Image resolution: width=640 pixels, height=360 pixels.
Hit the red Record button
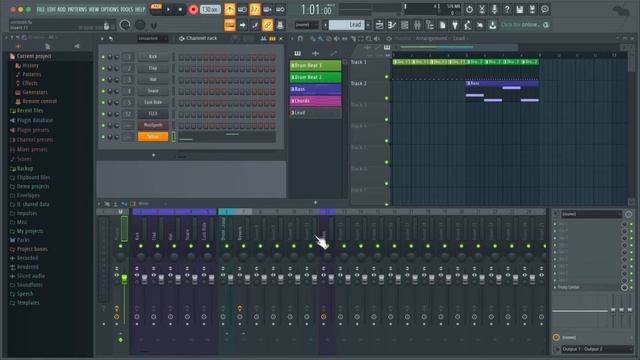click(x=193, y=9)
